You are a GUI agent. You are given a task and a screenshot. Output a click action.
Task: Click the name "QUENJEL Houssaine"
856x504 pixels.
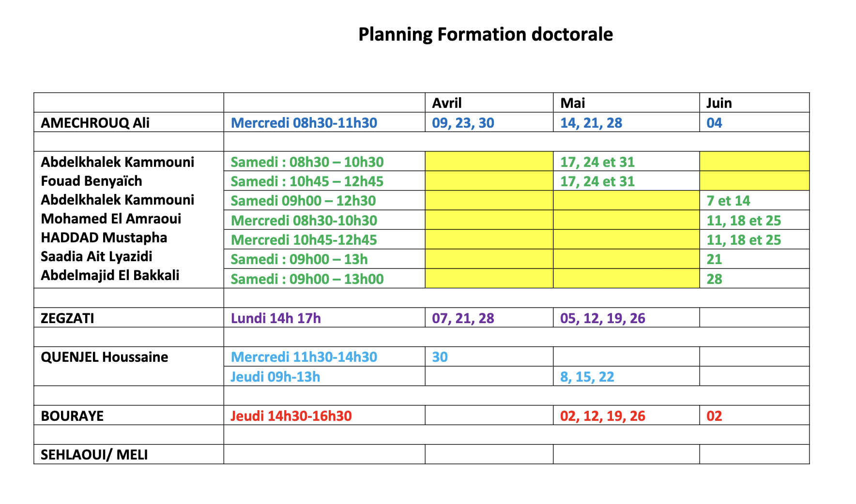[x=105, y=357]
